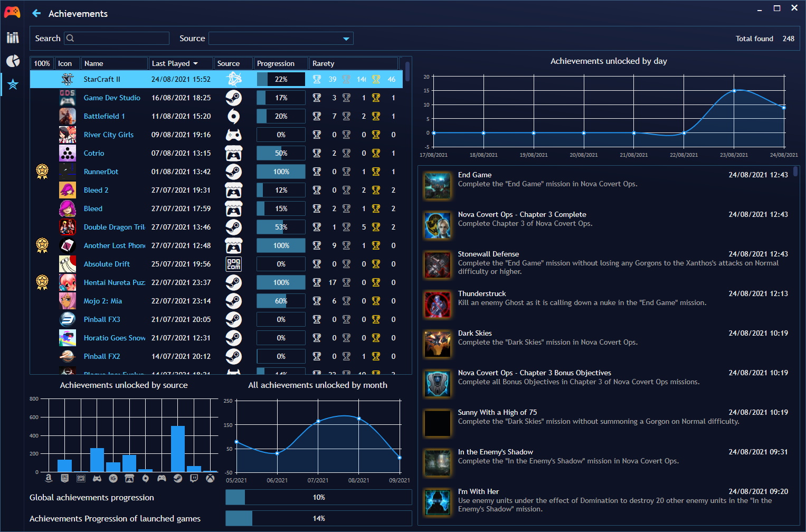Click the Total found value 248

click(x=788, y=39)
